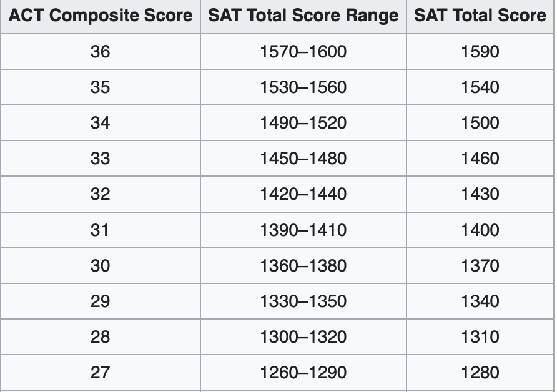
Task: Click the SAT total score 1430 cell
Action: click(480, 194)
